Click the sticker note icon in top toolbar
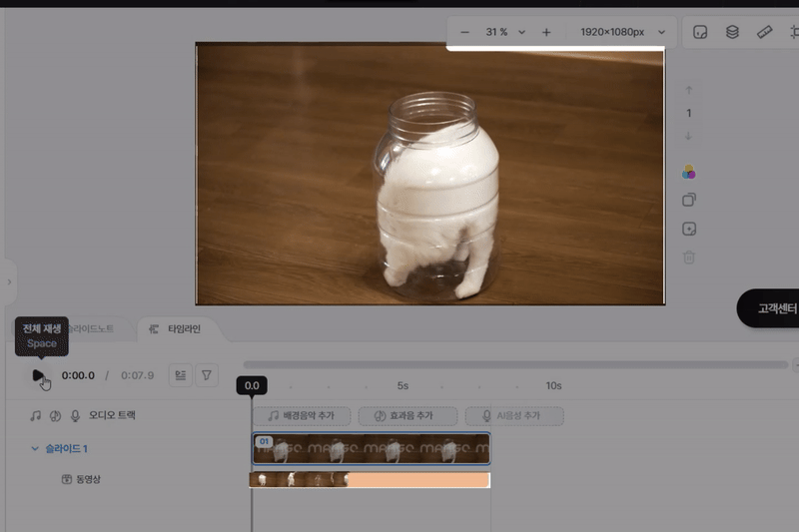This screenshot has width=799, height=532. point(700,32)
